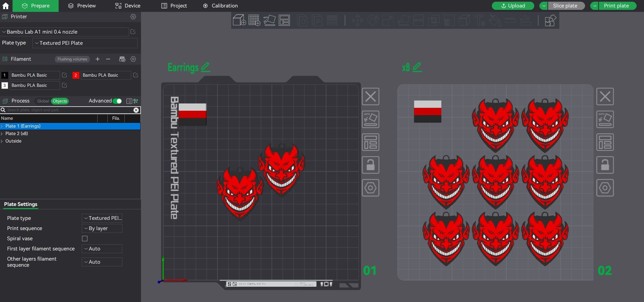Edit the x8 plate name

click(417, 67)
